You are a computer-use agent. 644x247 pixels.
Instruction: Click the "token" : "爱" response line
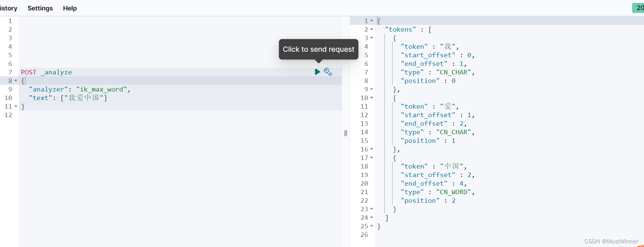[x=430, y=106]
